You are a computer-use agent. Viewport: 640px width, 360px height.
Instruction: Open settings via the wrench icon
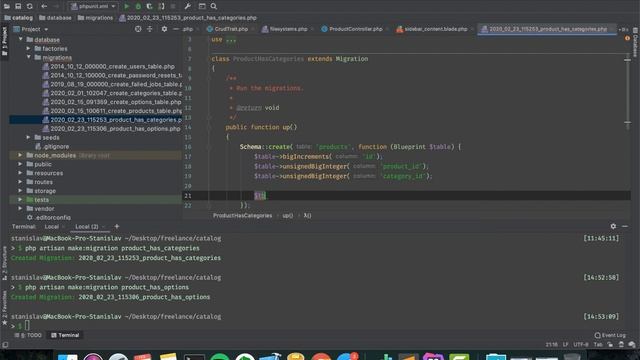click(187, 6)
